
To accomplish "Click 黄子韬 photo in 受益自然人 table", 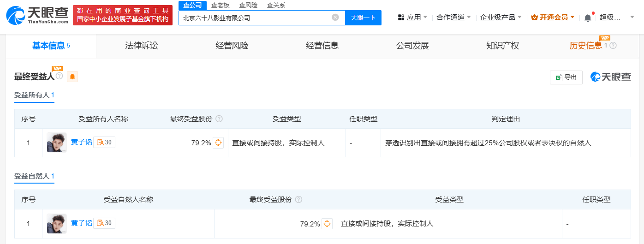I will pos(57,224).
